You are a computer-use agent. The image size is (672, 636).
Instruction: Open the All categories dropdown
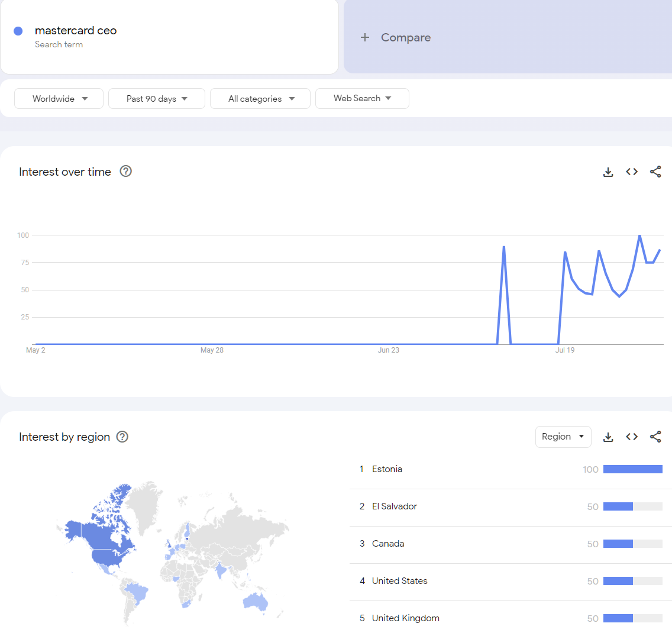click(x=260, y=99)
